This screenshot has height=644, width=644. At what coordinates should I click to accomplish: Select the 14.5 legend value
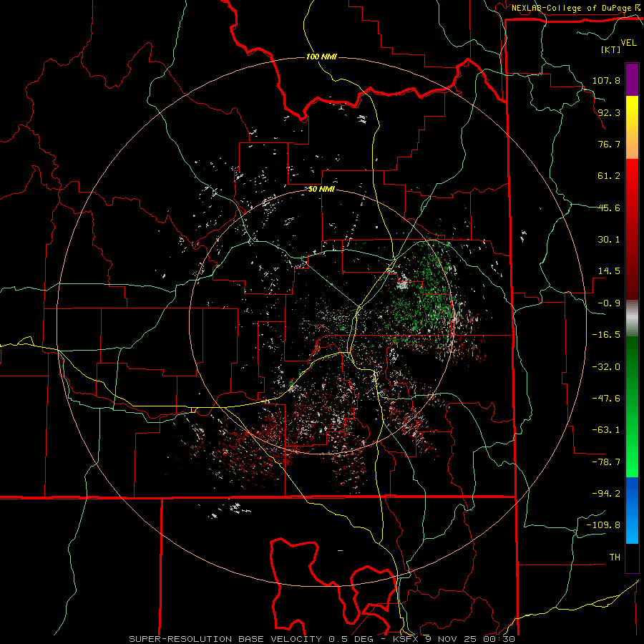tap(609, 271)
